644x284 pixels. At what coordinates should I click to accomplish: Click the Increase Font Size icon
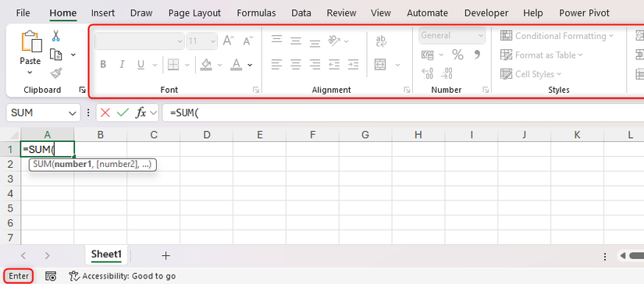(x=229, y=41)
